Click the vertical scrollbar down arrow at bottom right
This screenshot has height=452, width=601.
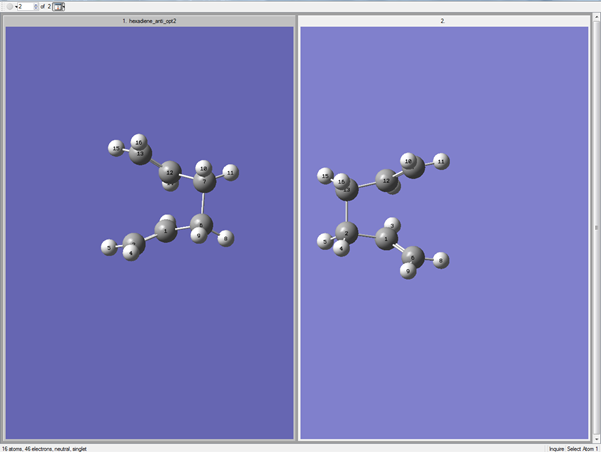click(x=597, y=439)
